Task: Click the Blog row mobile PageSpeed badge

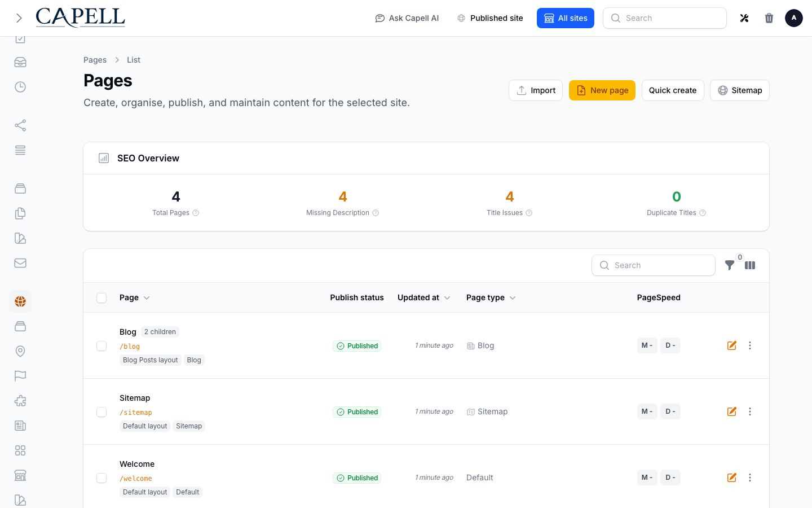Action: [647, 345]
